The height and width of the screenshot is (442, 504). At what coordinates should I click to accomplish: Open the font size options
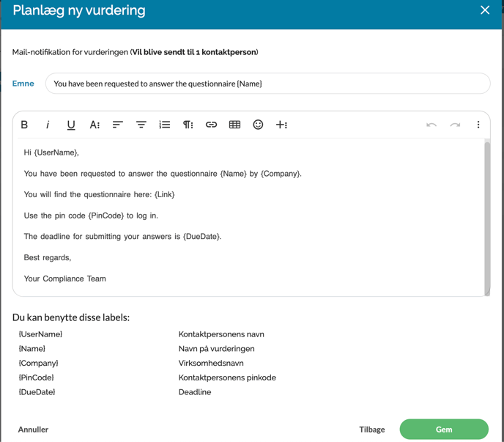[x=94, y=125]
